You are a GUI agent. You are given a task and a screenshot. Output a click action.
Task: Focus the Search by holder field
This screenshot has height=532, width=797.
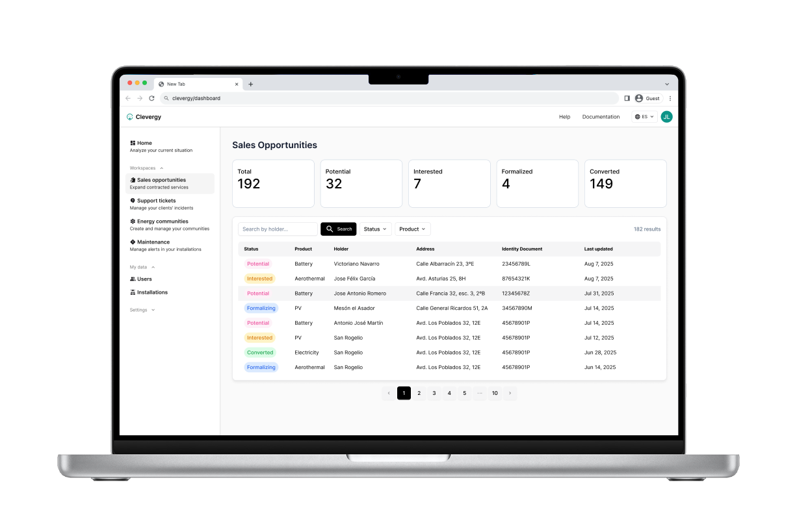(x=278, y=229)
